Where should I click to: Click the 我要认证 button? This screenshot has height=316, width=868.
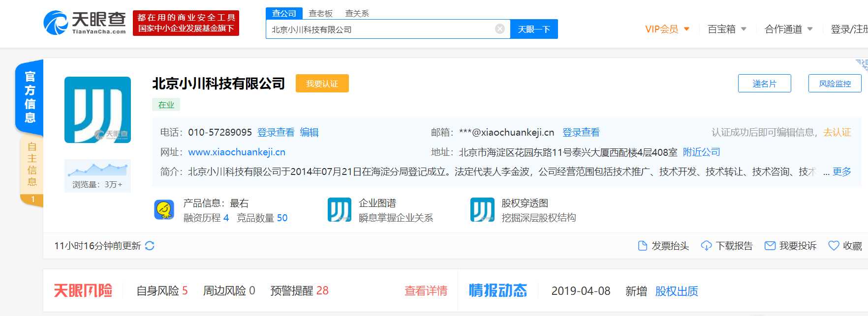322,84
